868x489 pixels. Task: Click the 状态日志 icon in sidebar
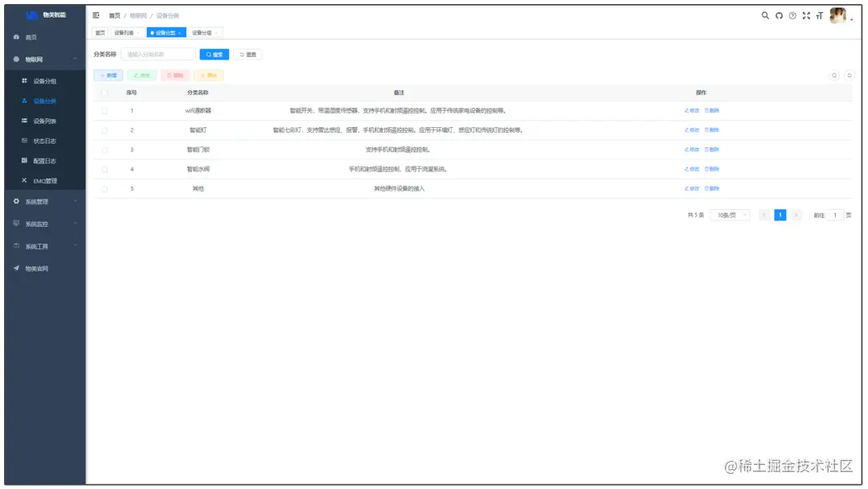coord(24,141)
